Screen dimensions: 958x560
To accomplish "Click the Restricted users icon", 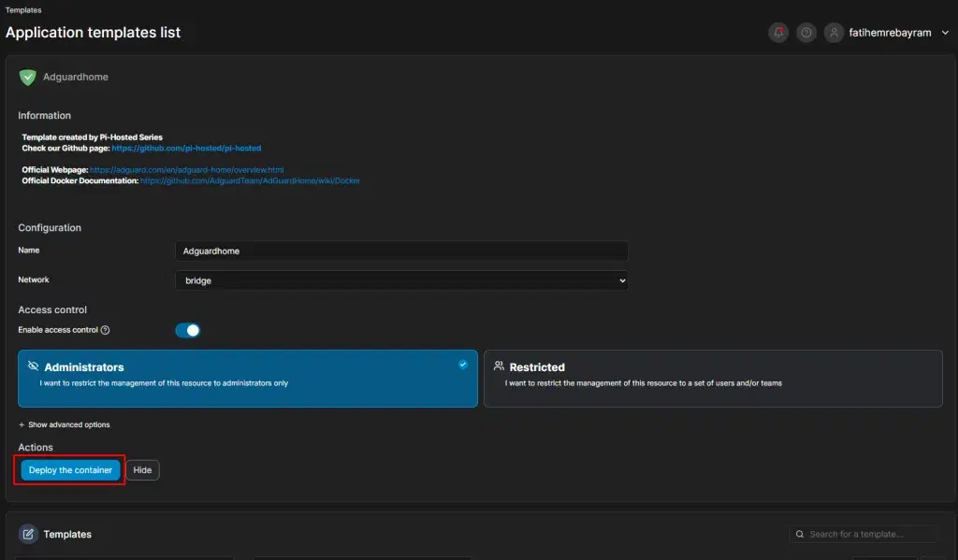I will click(x=500, y=366).
